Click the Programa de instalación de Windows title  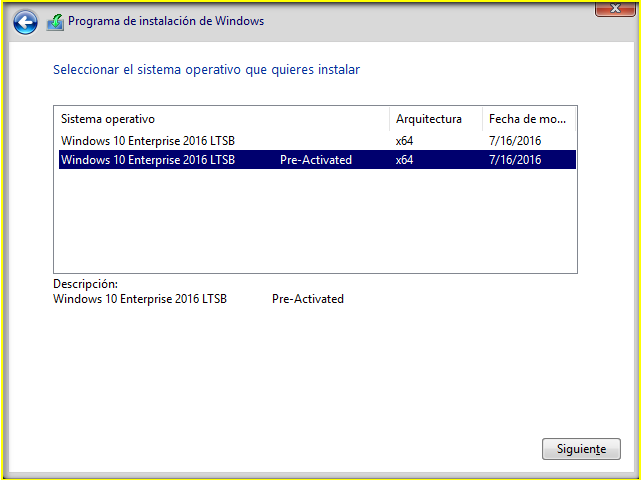(166, 21)
